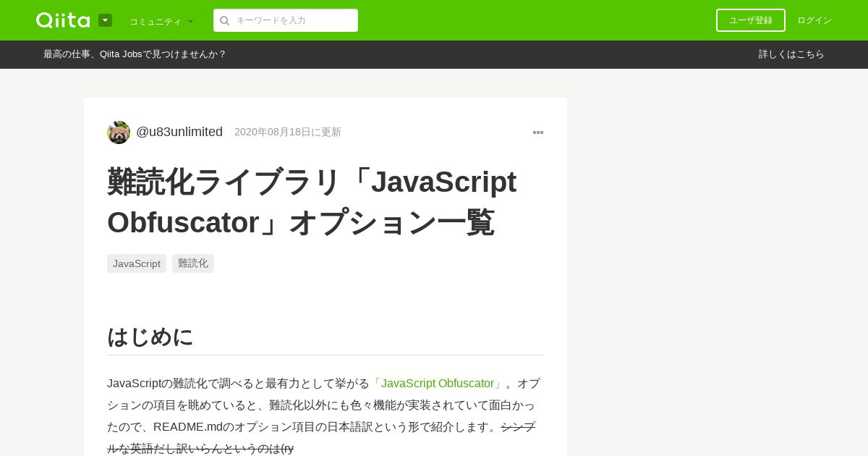Click 詳しくはこちら link
868x456 pixels.
[x=791, y=54]
